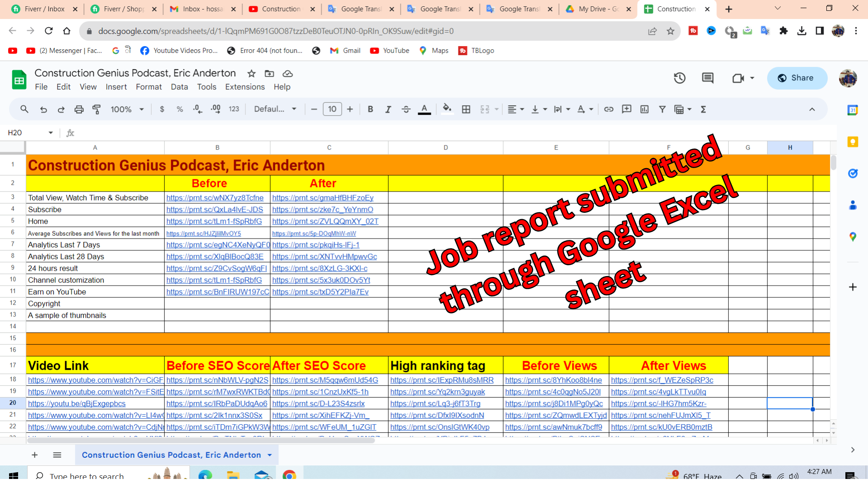Open the Insert menu
The image size is (868, 488).
tap(116, 87)
